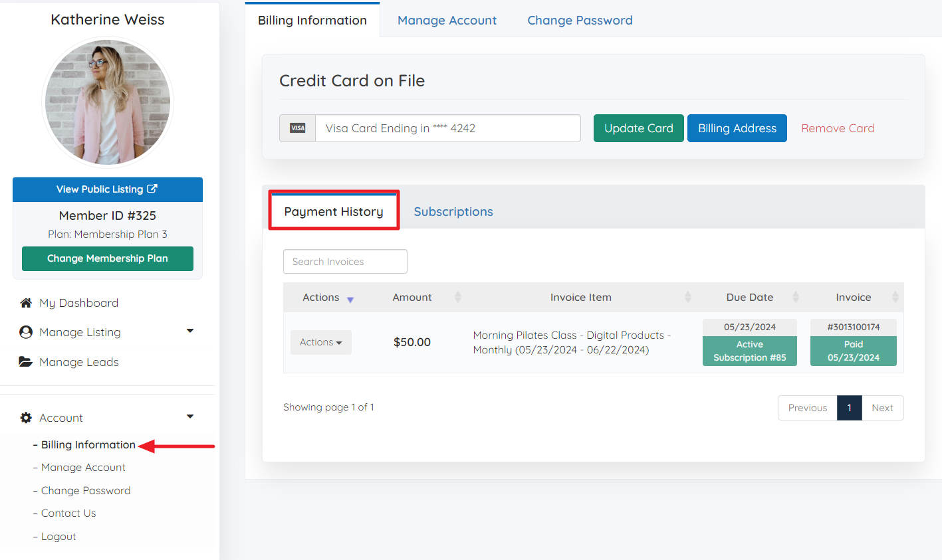Switch to the Subscriptions tab
The height and width of the screenshot is (560, 942).
[453, 211]
